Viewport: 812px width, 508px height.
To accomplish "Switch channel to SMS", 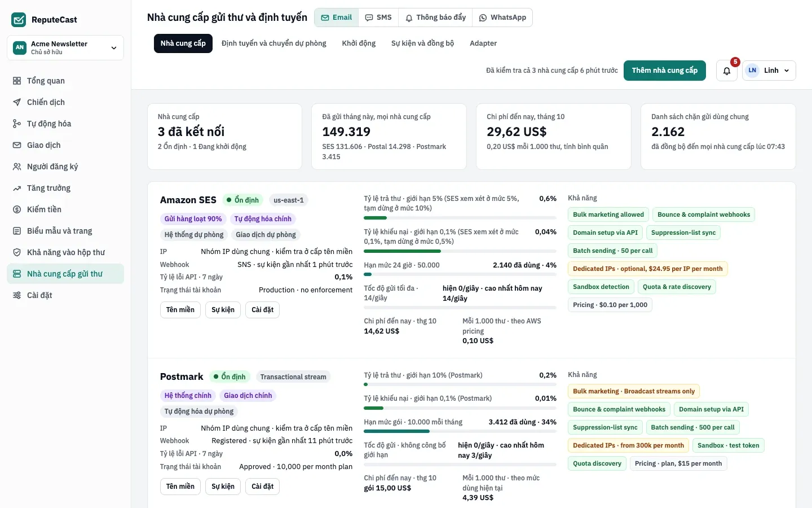I will tap(378, 17).
